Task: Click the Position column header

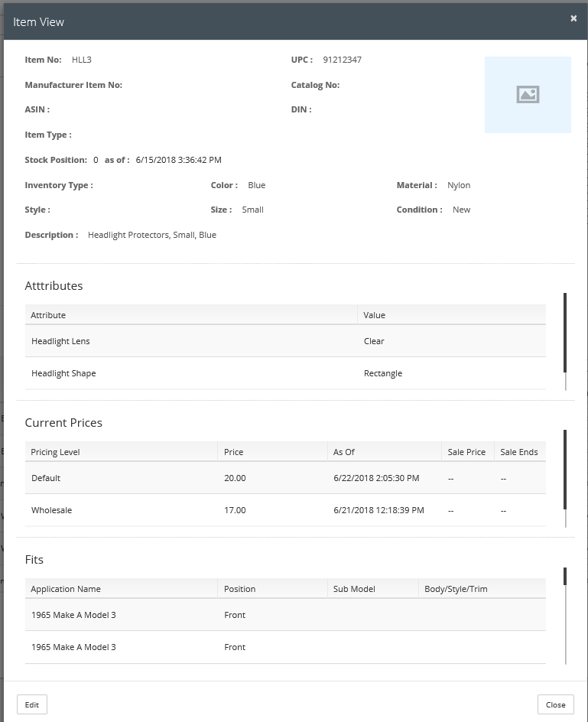Action: click(272, 589)
